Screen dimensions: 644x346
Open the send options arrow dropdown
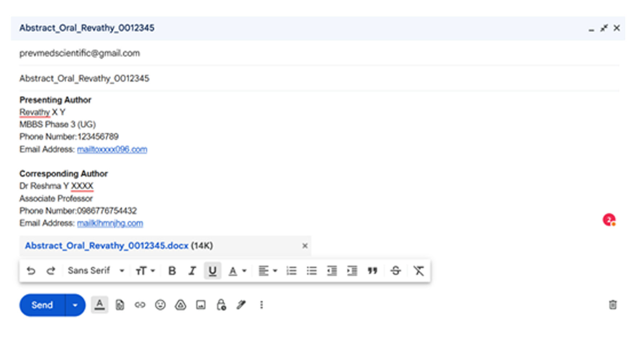(75, 305)
